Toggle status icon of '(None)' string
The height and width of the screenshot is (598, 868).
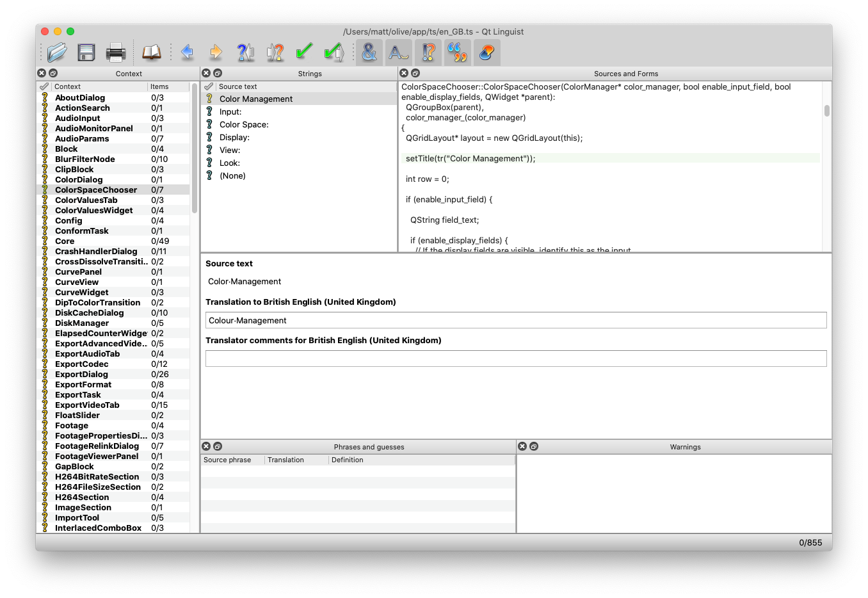click(209, 175)
